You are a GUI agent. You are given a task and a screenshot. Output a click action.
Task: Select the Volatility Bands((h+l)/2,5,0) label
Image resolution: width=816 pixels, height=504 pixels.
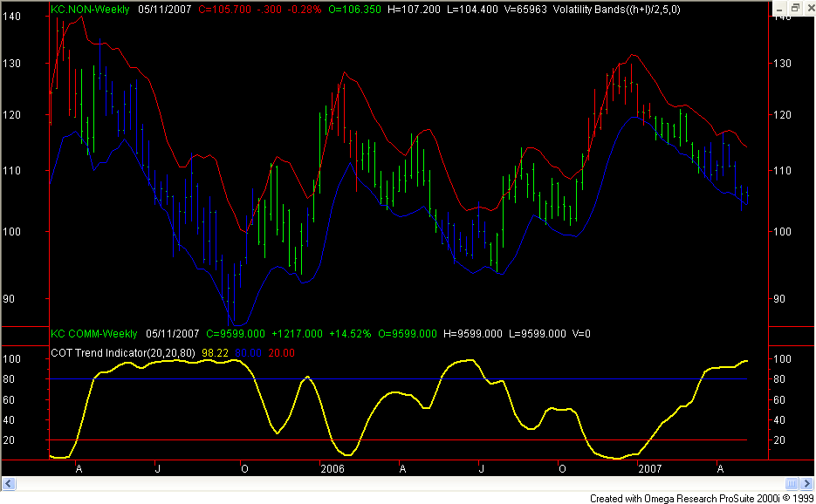coord(617,10)
